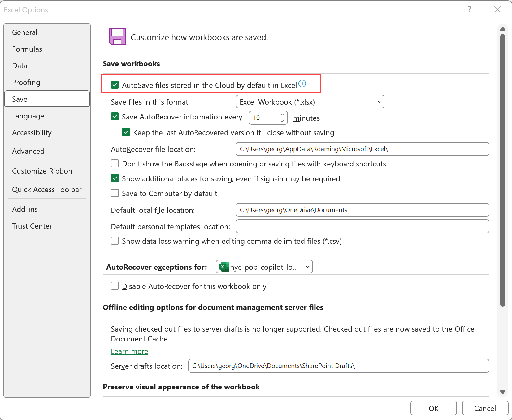
Task: Click the Default personal templates location field
Action: (362, 226)
